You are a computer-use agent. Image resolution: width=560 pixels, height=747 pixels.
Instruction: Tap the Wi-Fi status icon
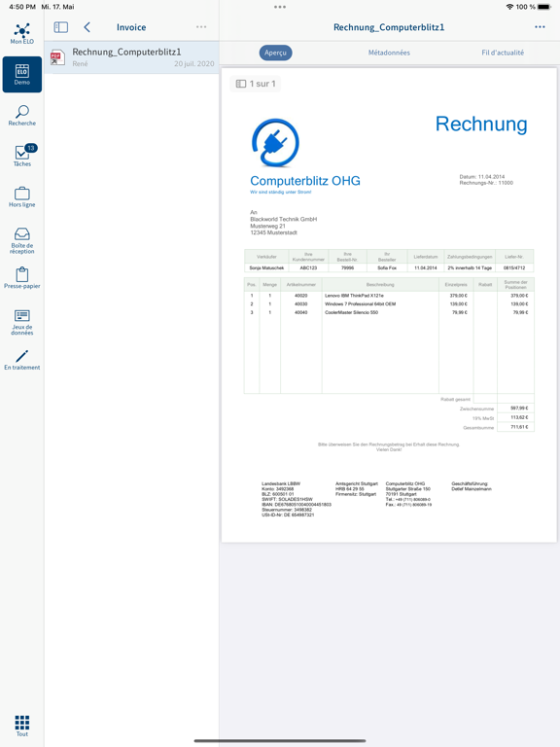509,7
